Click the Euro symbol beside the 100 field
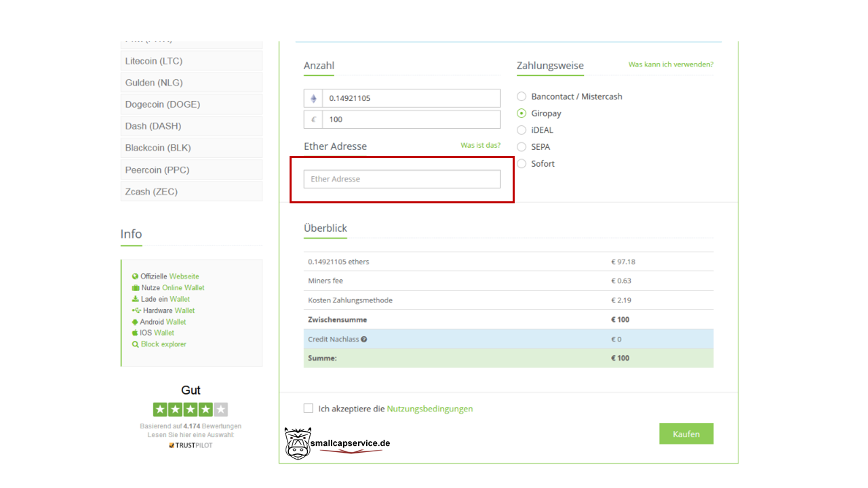The height and width of the screenshot is (488, 868). (x=313, y=119)
